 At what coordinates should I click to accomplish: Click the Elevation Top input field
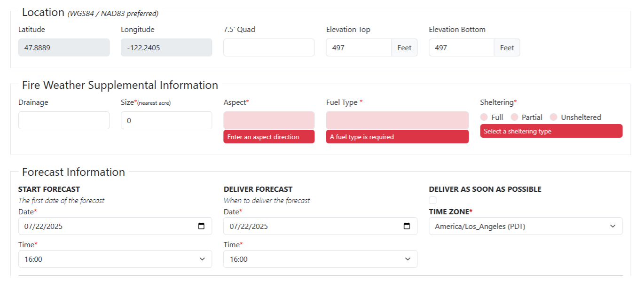click(359, 47)
